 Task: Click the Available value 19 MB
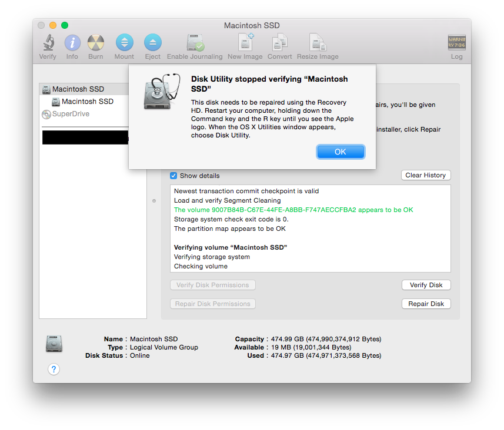[311, 348]
